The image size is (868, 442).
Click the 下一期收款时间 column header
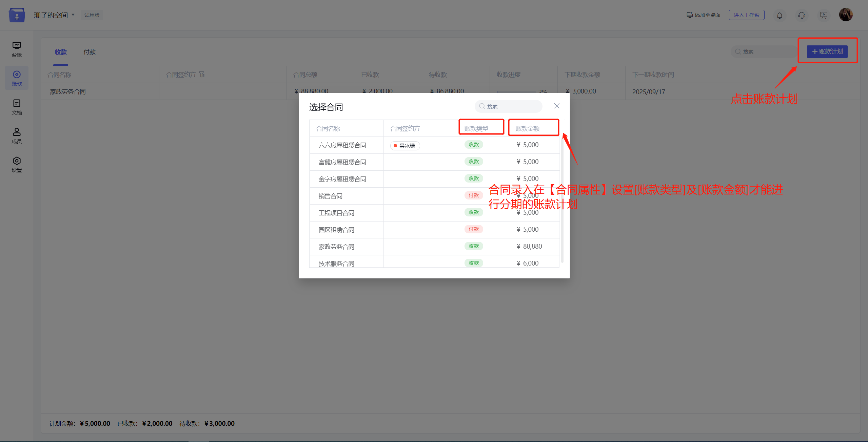pos(653,75)
